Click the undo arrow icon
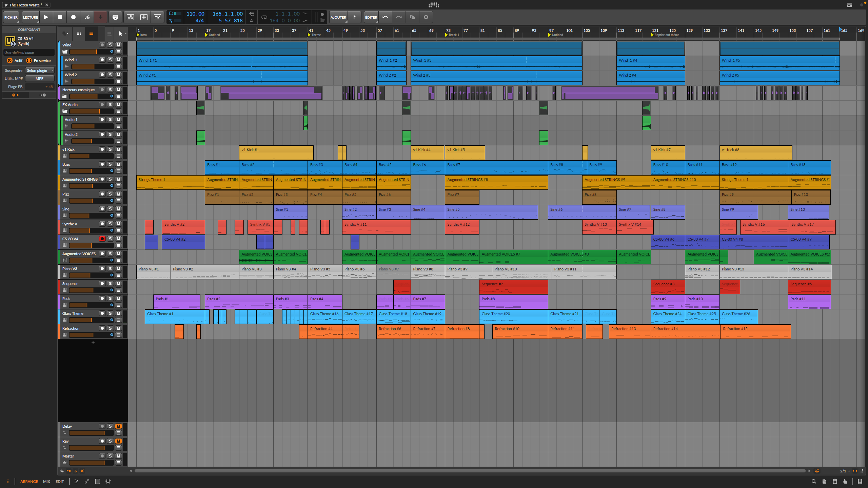This screenshot has height=488, width=868. tap(385, 17)
